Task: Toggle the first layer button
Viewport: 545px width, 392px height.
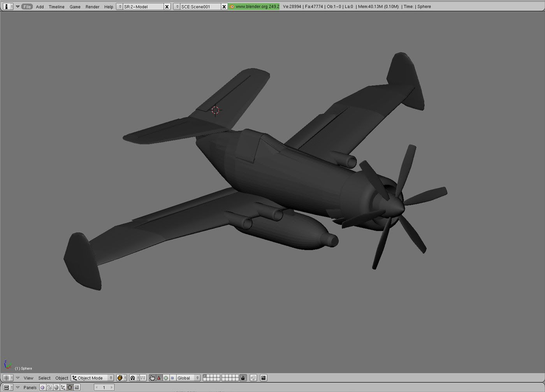Action: [x=205, y=376]
